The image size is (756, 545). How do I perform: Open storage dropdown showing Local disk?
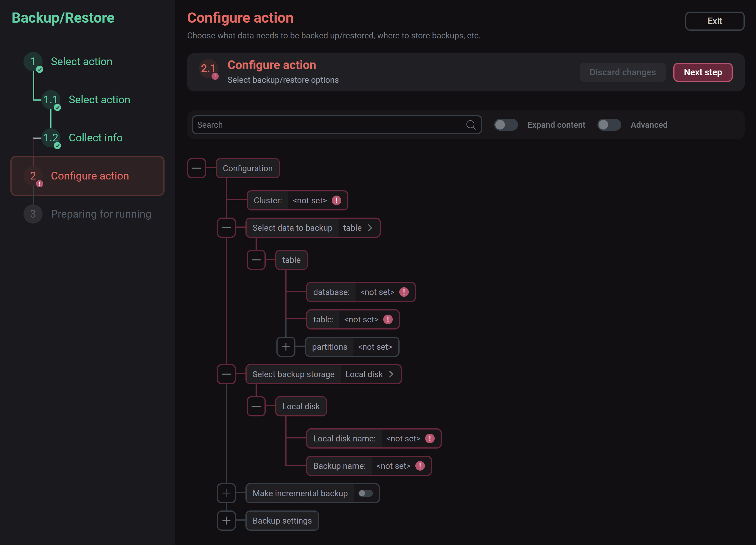[x=370, y=374]
